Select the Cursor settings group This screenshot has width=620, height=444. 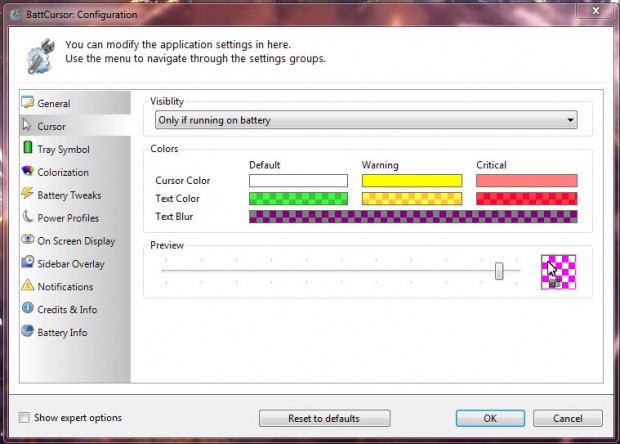(75, 126)
